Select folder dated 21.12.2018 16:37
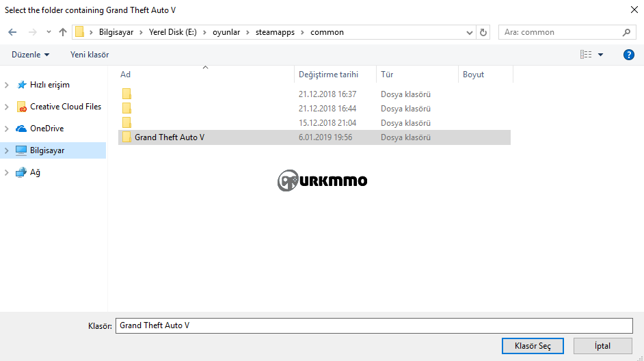The image size is (644, 361). pos(314,94)
